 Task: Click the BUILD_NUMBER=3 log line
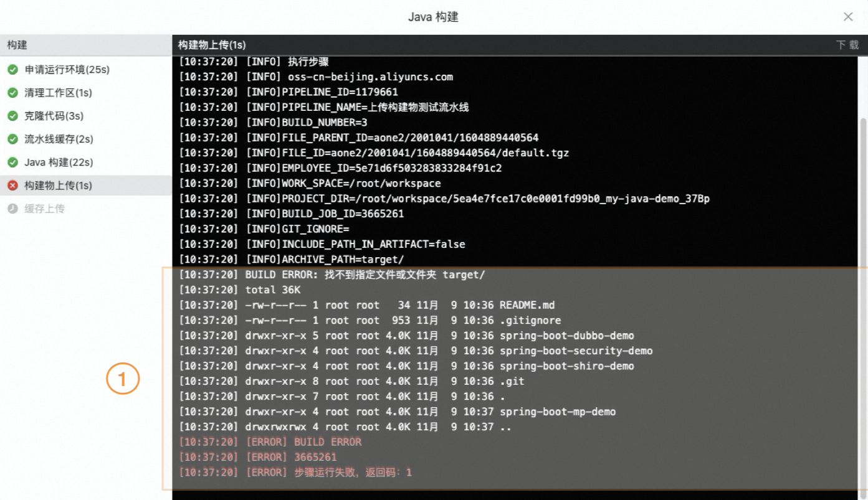(273, 123)
